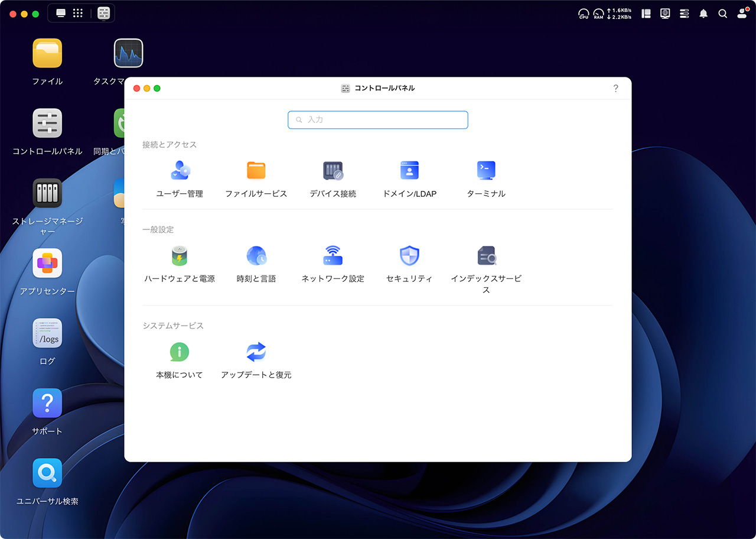
Task: Open デバイス接続 settings
Action: coord(333,177)
